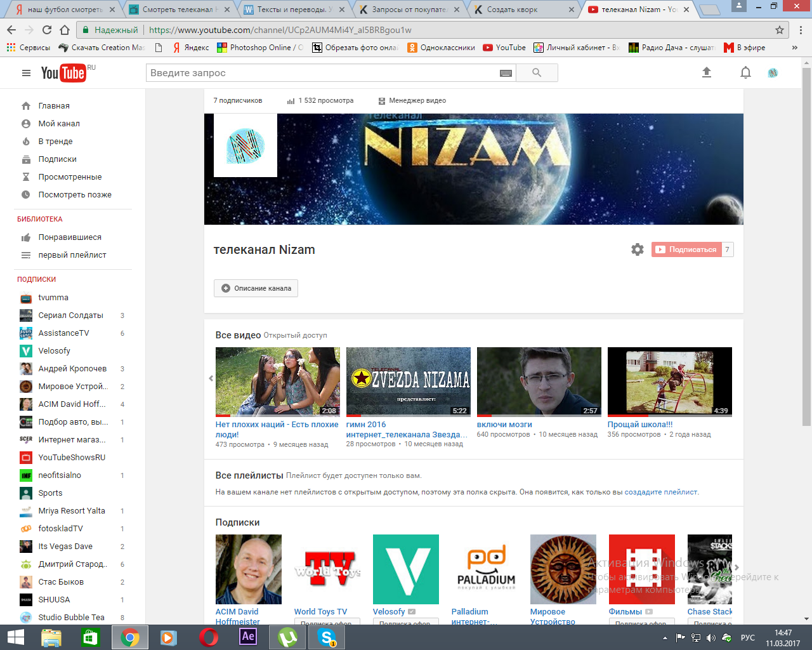This screenshot has height=650, width=812.
Task: Click the 'создадите плейлист' link
Action: [661, 492]
